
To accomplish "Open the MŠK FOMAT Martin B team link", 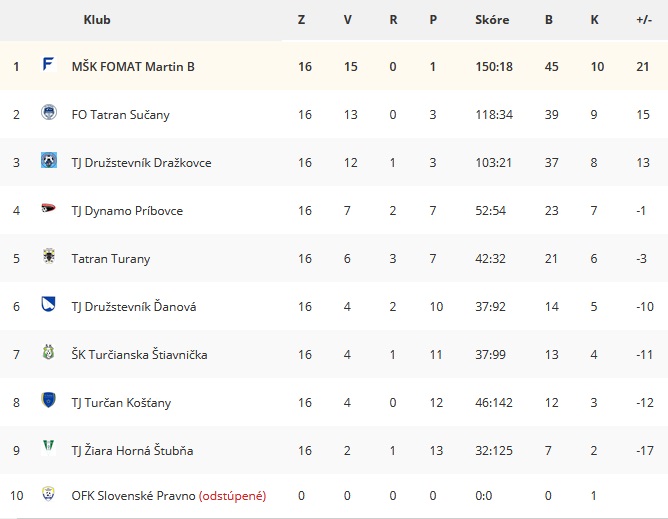I will [133, 67].
